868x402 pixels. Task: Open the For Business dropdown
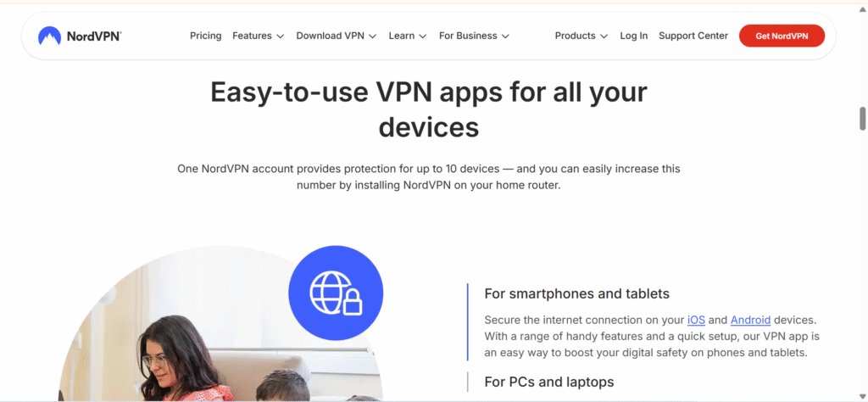pyautogui.click(x=474, y=36)
